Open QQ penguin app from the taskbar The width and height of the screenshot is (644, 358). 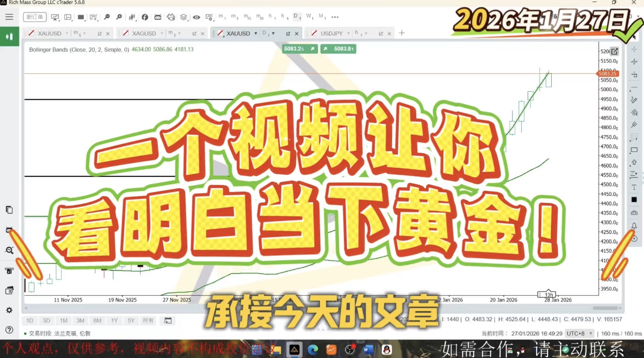tap(386, 350)
